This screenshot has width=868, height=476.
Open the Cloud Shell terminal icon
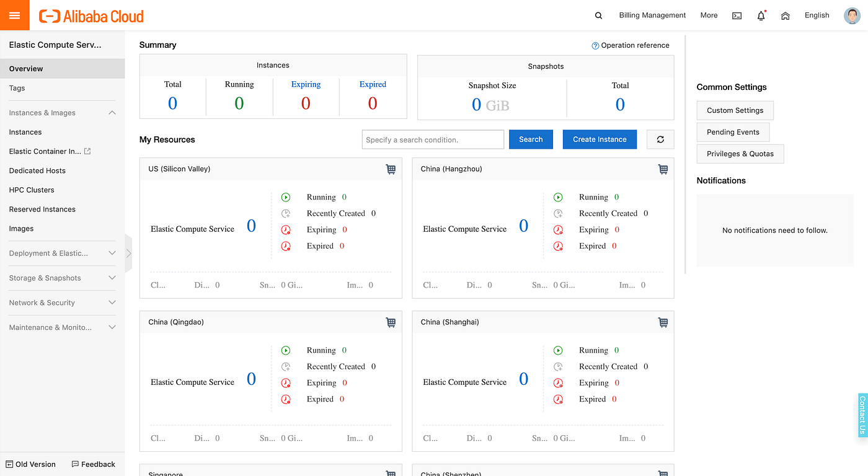coord(737,15)
